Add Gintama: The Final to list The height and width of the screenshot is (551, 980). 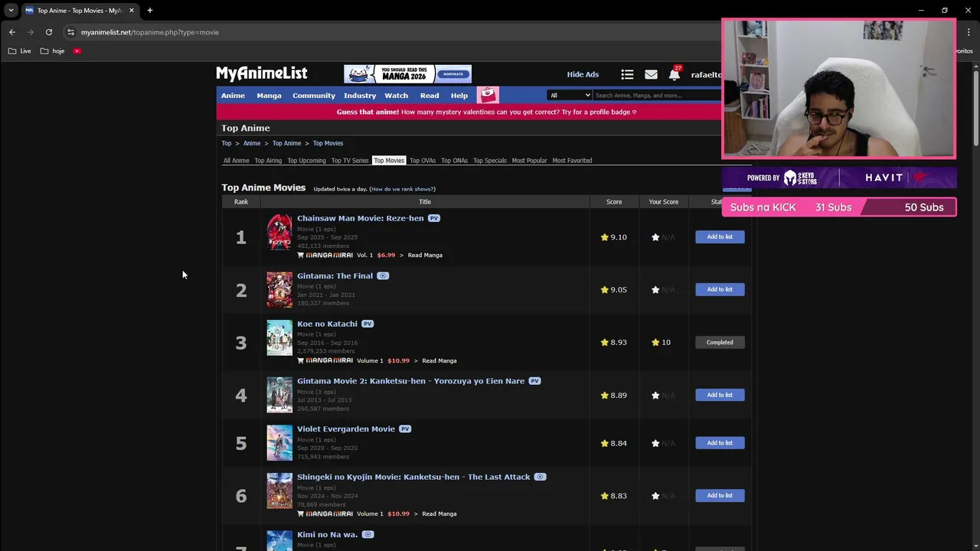point(720,289)
